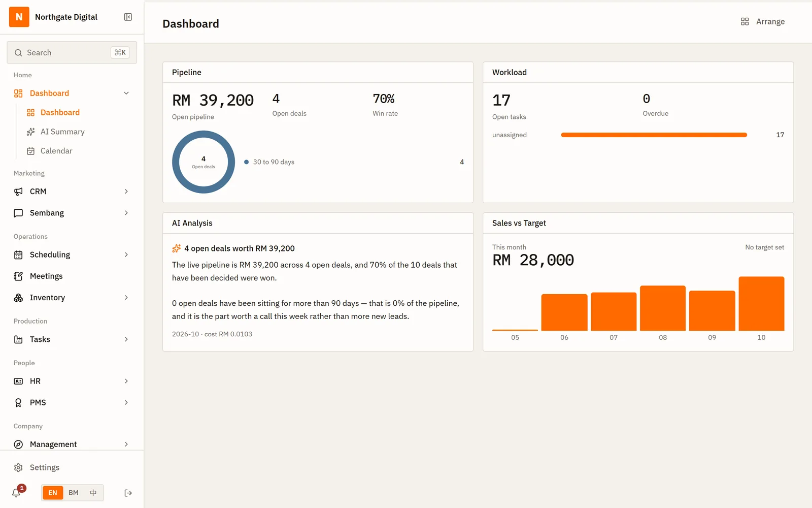Click the month 08 sales bar

point(663,308)
